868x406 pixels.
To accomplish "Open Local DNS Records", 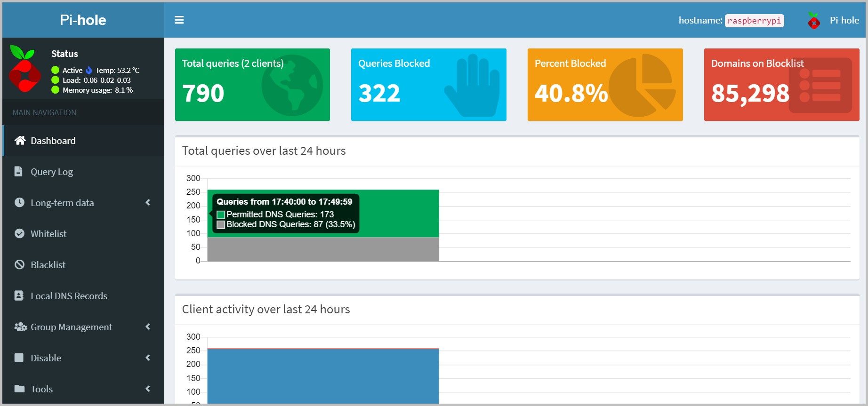I will 83,296.
